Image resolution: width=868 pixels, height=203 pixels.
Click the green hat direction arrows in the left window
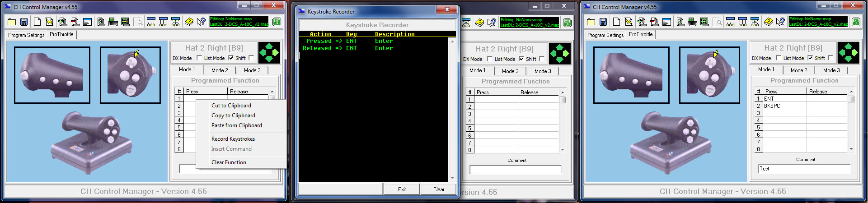tap(269, 53)
